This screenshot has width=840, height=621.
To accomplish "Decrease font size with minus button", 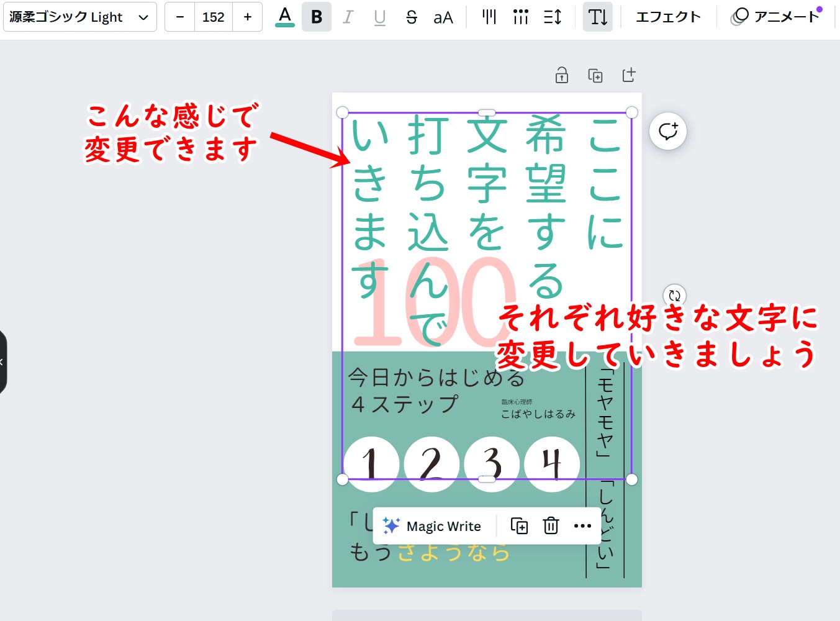I will pyautogui.click(x=180, y=17).
